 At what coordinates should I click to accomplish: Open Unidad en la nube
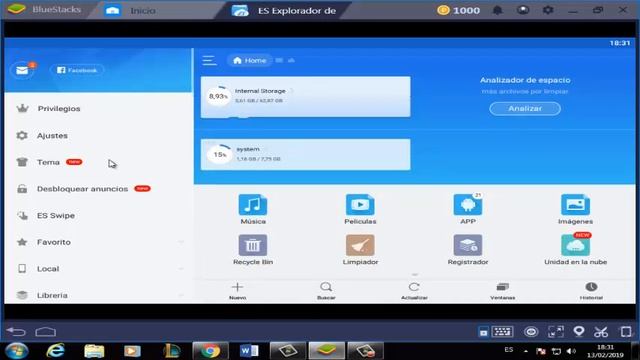575,250
